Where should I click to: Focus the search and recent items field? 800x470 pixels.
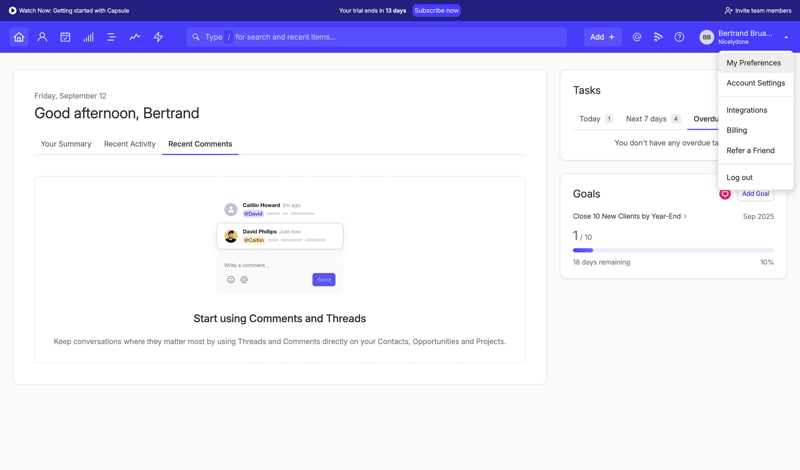pos(376,37)
